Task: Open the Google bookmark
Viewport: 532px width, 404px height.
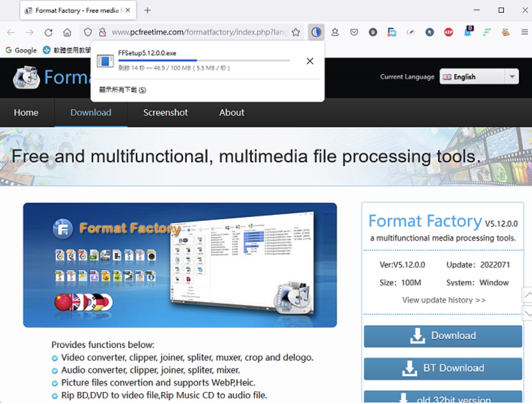Action: pos(21,50)
